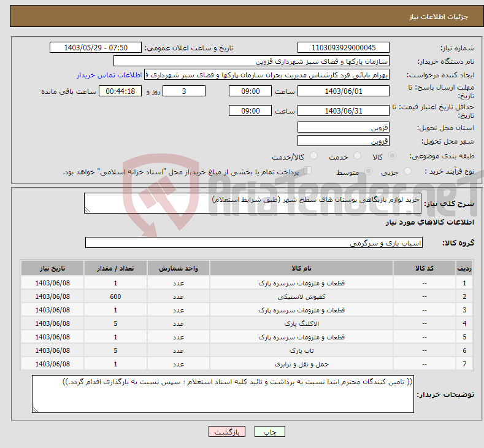Click the ردیف column header
The image size is (484, 448).
click(464, 268)
